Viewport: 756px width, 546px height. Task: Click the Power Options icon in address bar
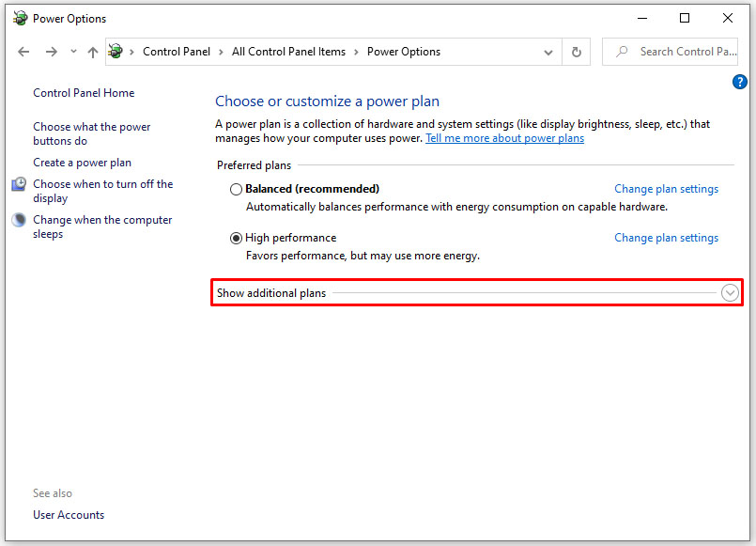pyautogui.click(x=116, y=51)
